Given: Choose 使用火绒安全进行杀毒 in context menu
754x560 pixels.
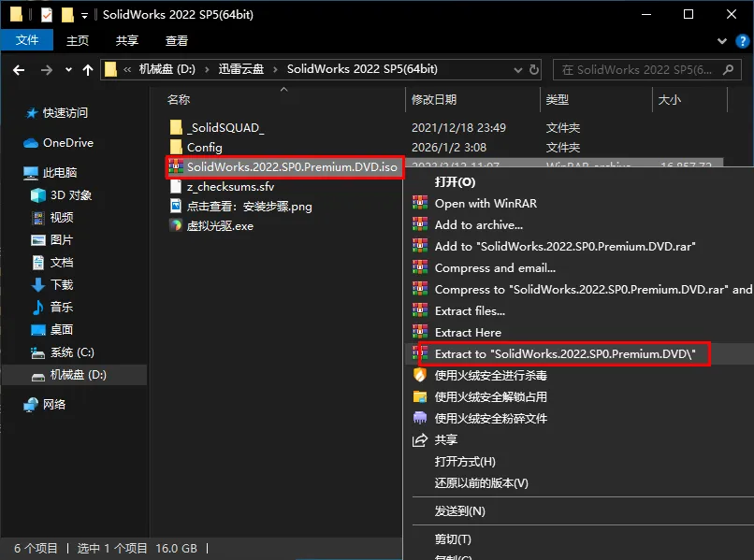Looking at the screenshot, I should click(490, 376).
